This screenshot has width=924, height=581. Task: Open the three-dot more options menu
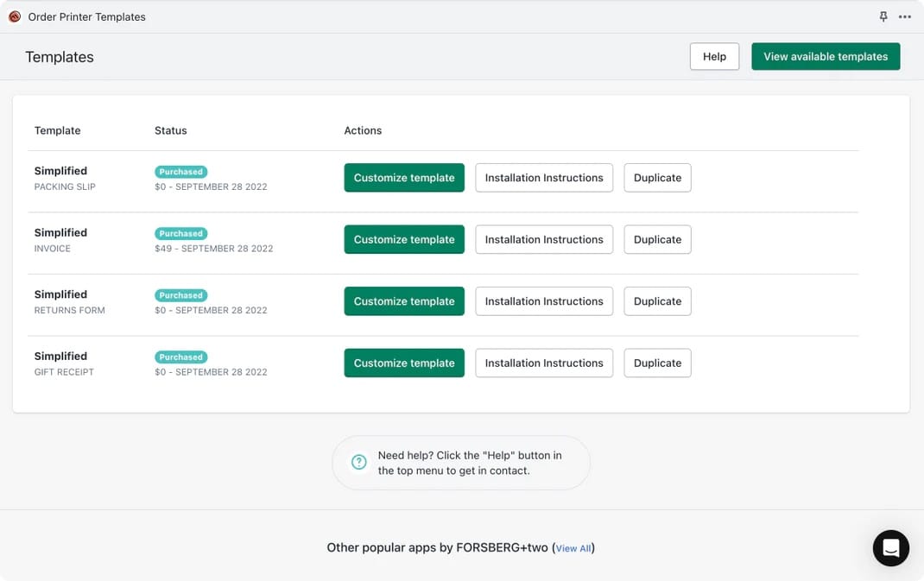click(904, 16)
